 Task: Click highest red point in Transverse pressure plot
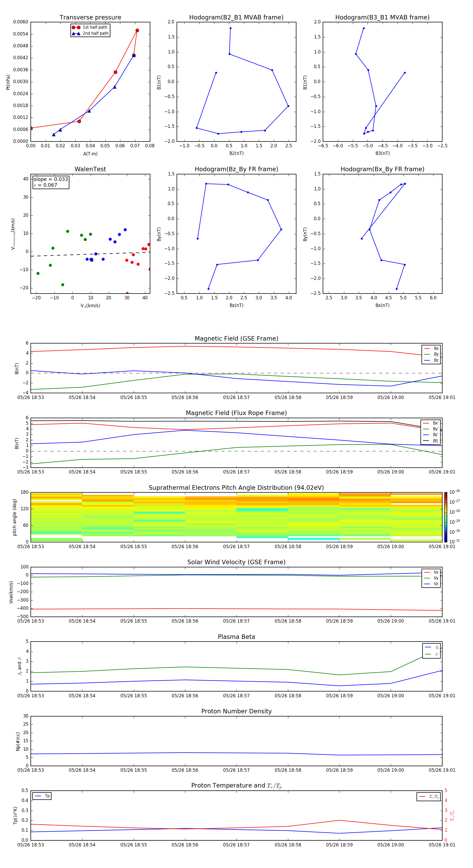(x=137, y=30)
